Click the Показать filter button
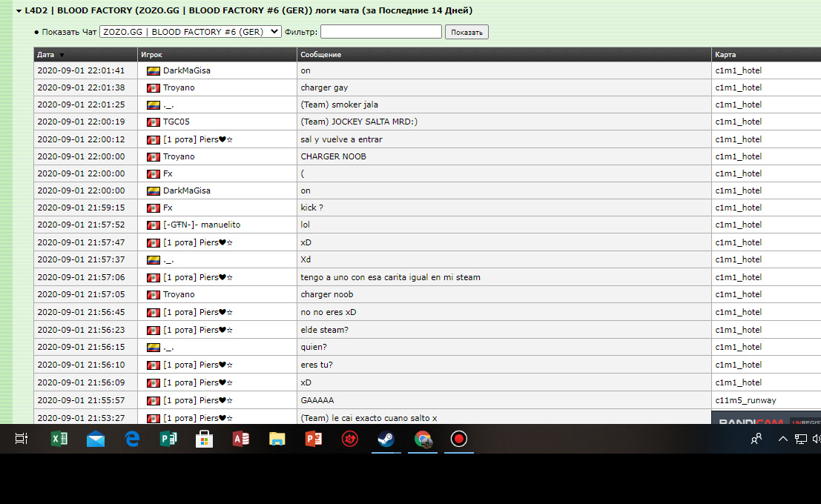Viewport: 821px width, 504px height. click(x=466, y=32)
